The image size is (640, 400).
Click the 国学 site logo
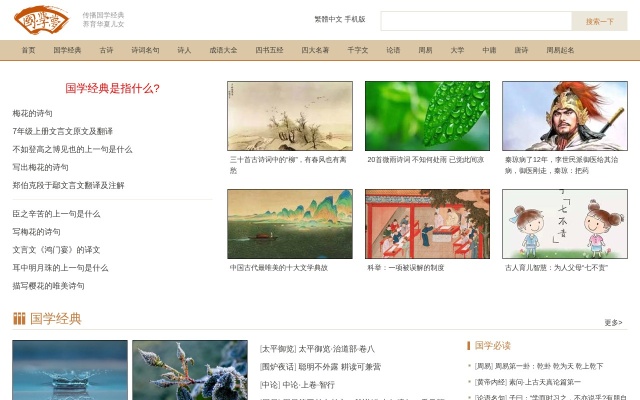pyautogui.click(x=42, y=19)
